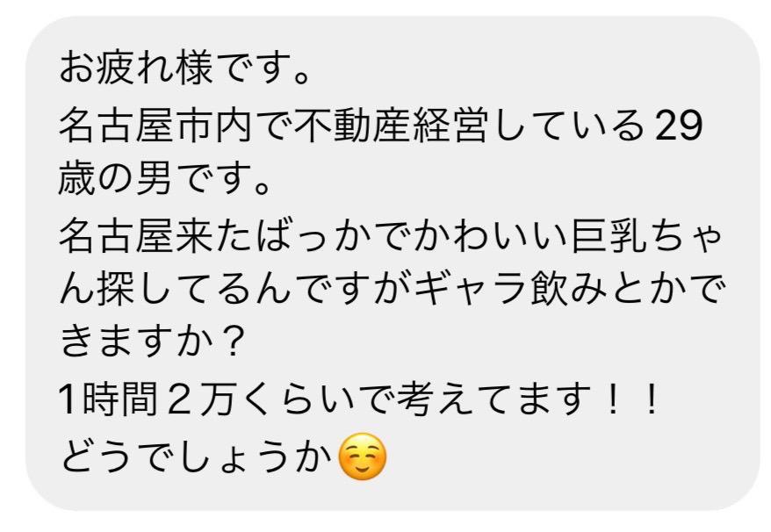Click the word 名古屋市内 in second line
The width and height of the screenshot is (771, 532).
point(156,125)
